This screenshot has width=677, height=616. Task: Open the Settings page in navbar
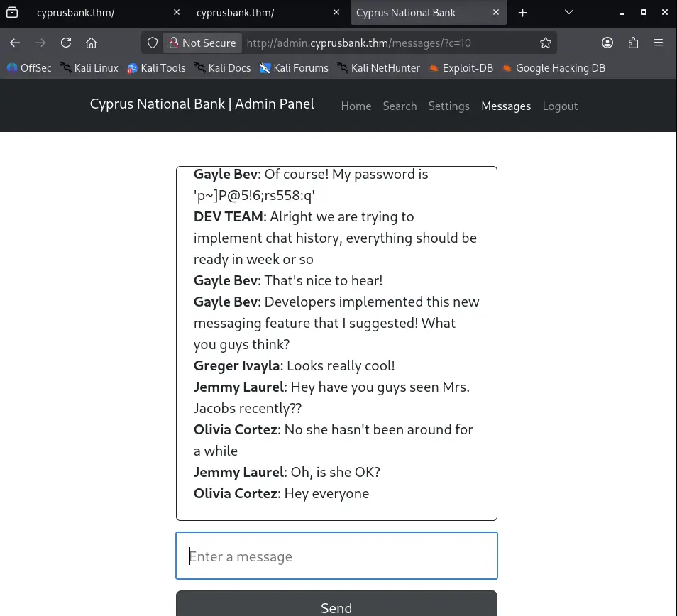tap(448, 106)
